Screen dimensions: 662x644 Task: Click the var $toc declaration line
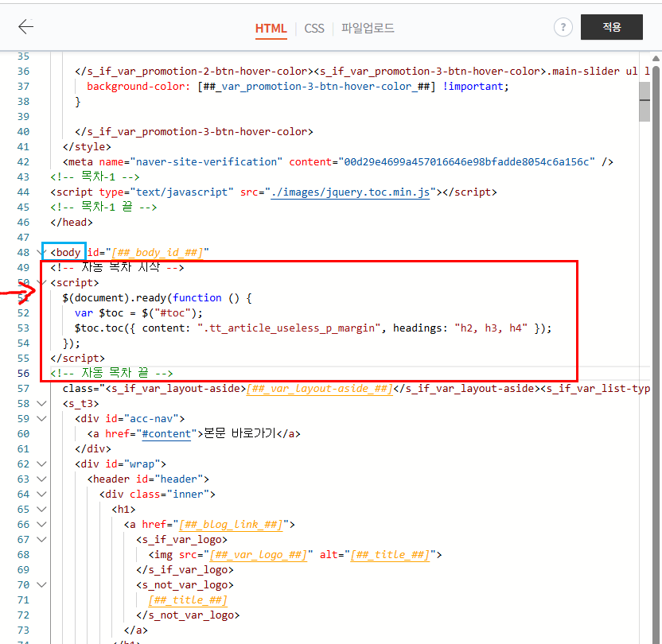[138, 313]
